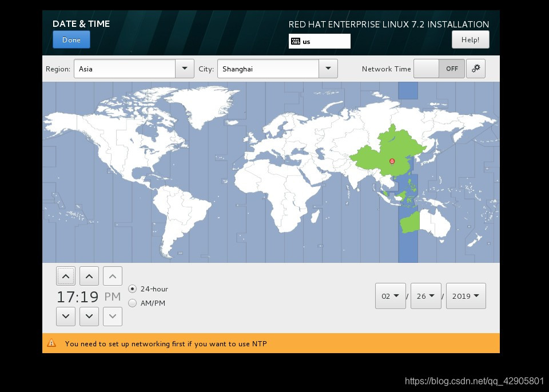Open the day dropdown showing 26
This screenshot has width=549, height=392.
[425, 296]
